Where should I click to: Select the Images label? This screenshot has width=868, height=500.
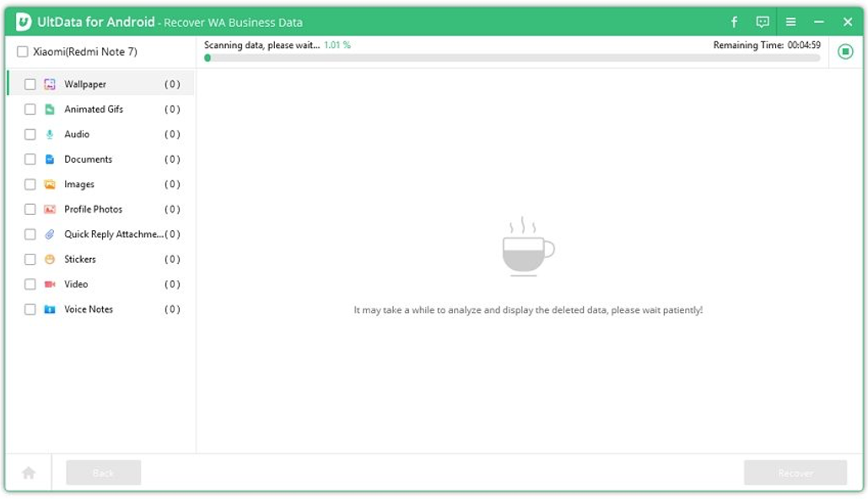tap(79, 184)
